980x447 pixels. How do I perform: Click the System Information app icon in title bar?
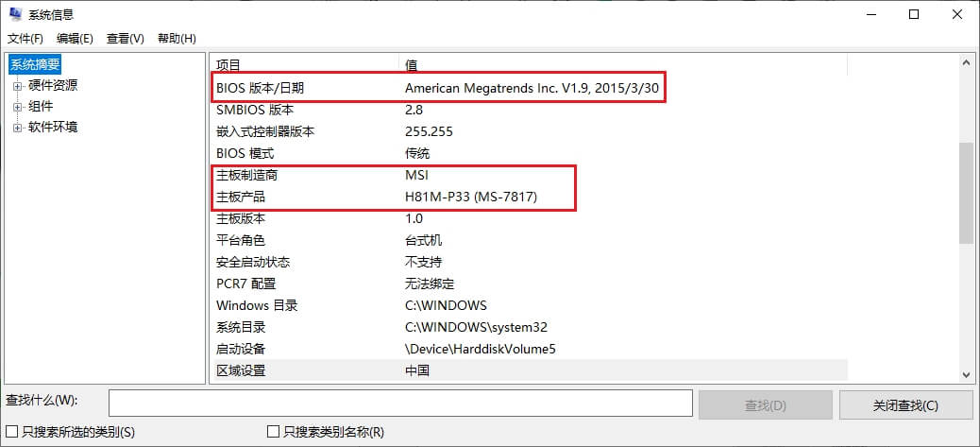coord(14,14)
